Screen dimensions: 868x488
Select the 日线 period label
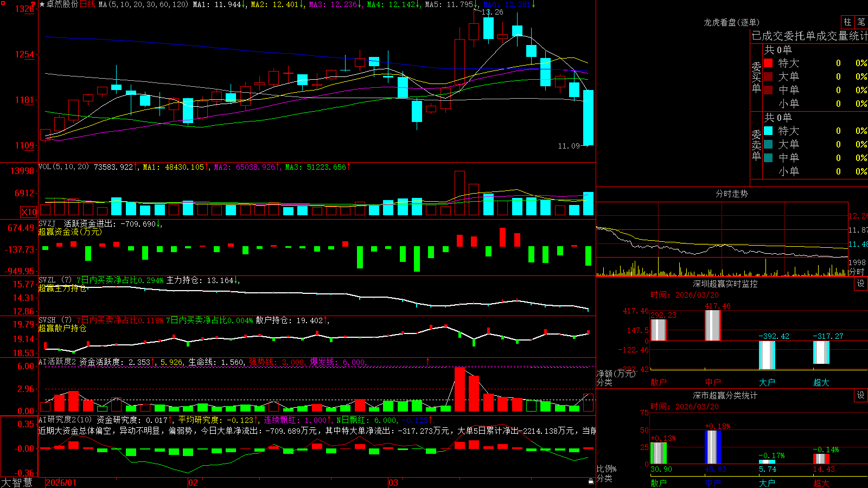point(87,4)
